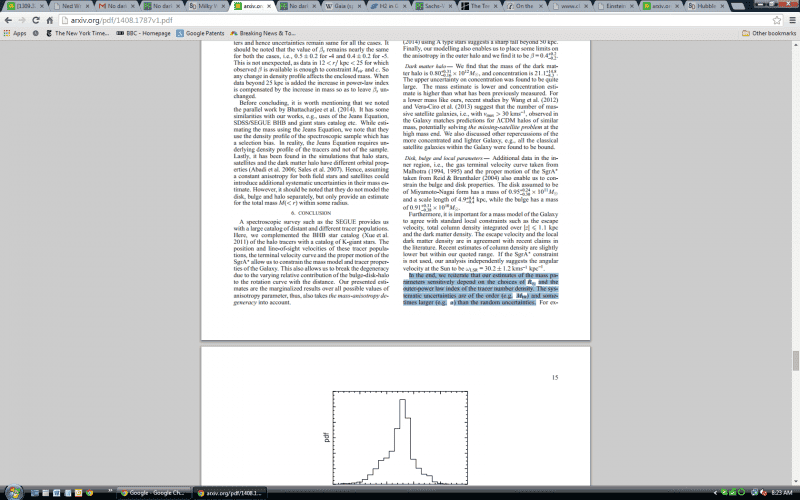Image resolution: width=800 pixels, height=500 pixels.
Task: Reload the current arXiv PDF page
Action: click(36, 20)
